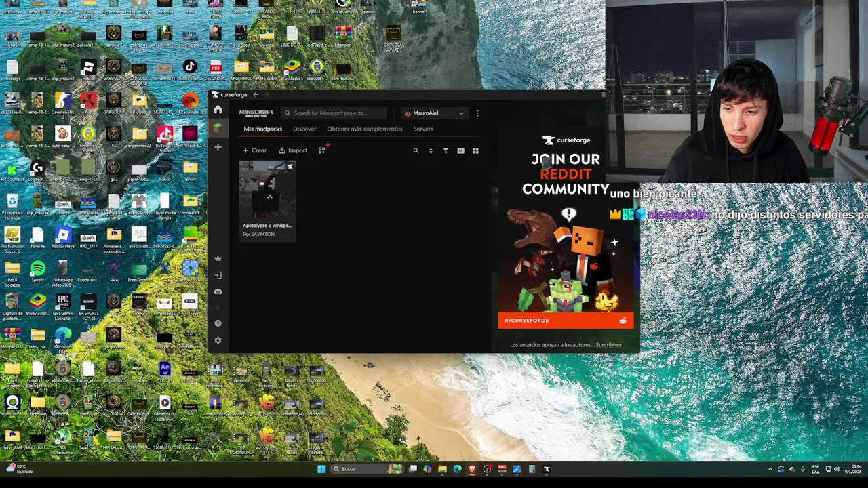This screenshot has width=868, height=488.
Task: Open the crown premium icon in sidebar
Action: (x=218, y=258)
